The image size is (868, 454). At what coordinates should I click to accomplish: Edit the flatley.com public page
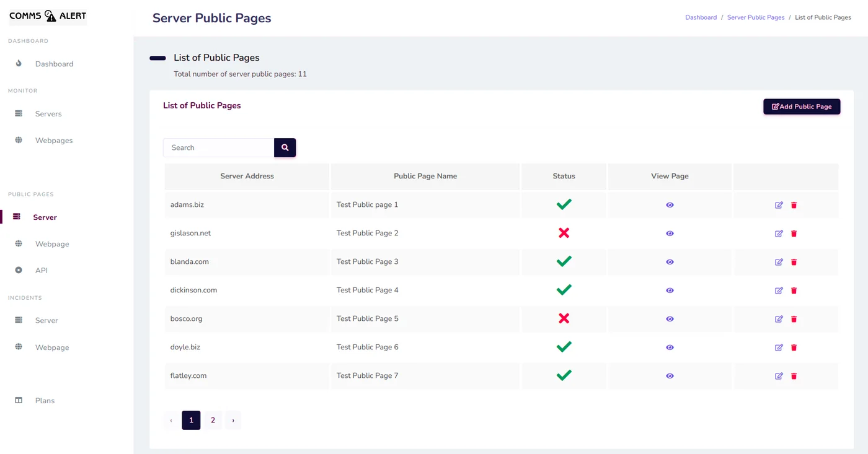(x=779, y=376)
